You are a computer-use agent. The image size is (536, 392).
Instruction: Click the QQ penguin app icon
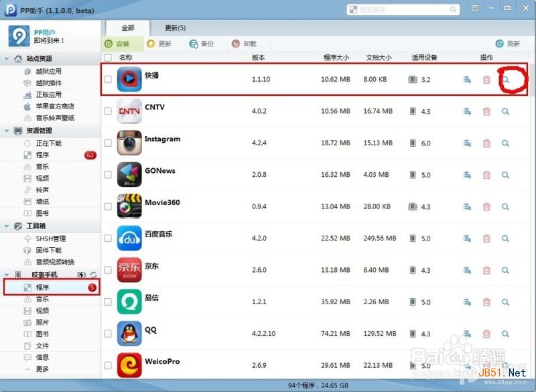pos(129,334)
